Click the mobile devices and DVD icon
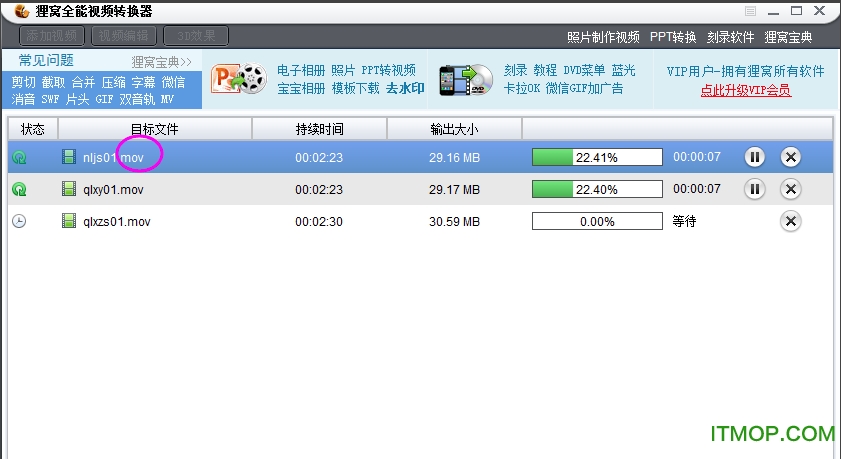This screenshot has height=459, width=841. [466, 79]
